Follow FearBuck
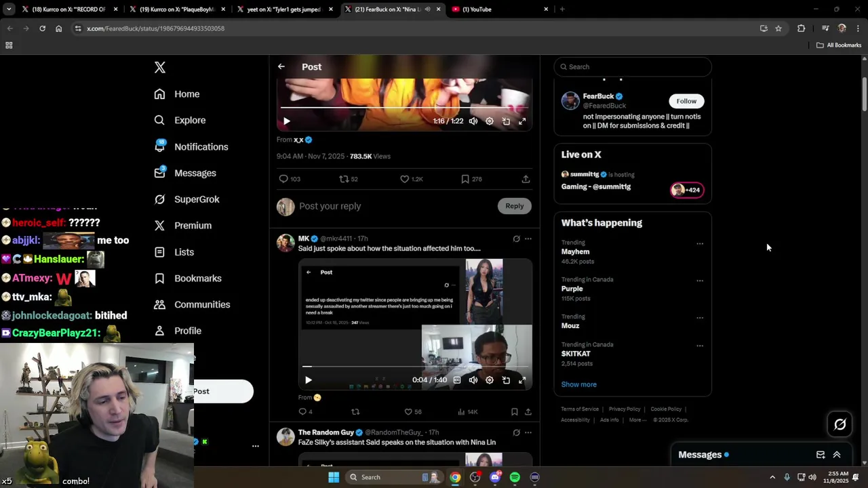Viewport: 868px width, 488px height. click(x=686, y=101)
